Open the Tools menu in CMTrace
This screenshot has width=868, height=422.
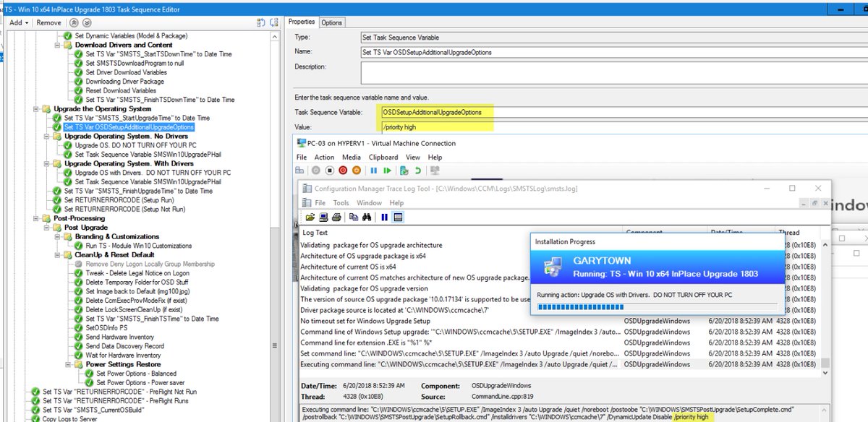click(341, 203)
